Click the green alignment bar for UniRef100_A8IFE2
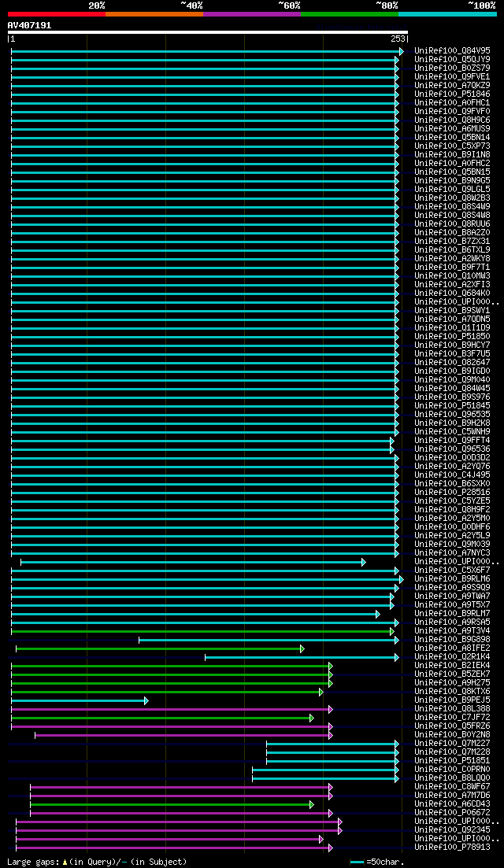Viewport: 504px width, 868px height. pos(160,648)
